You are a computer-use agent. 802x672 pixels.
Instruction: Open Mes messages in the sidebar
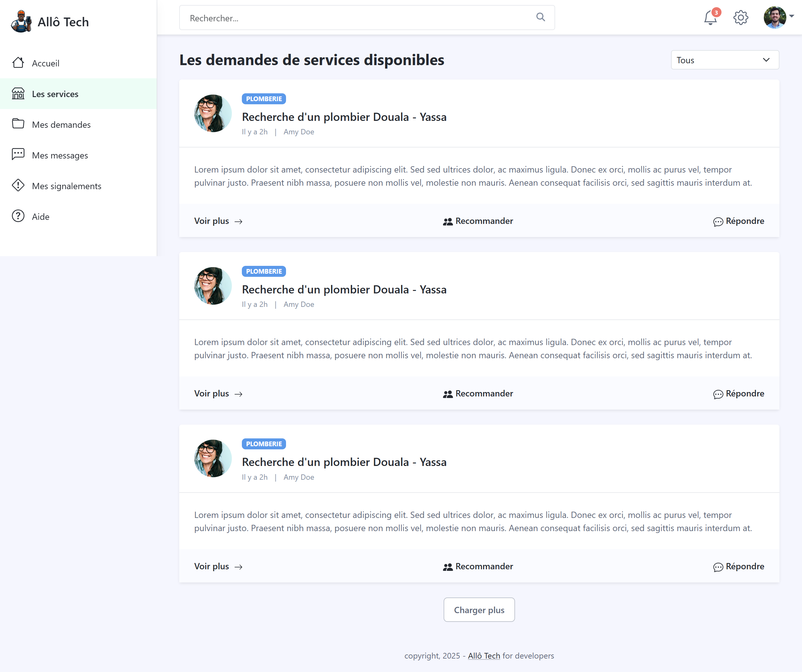tap(78, 155)
